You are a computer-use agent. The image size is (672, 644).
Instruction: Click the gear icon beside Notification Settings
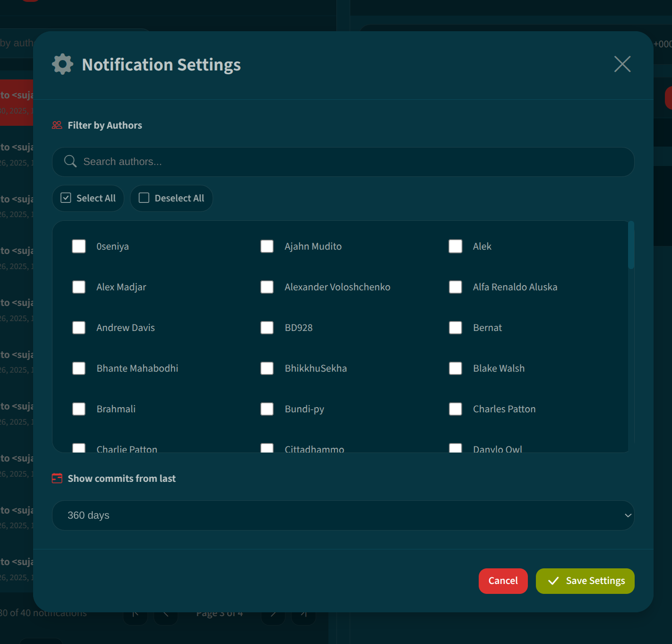pos(62,64)
